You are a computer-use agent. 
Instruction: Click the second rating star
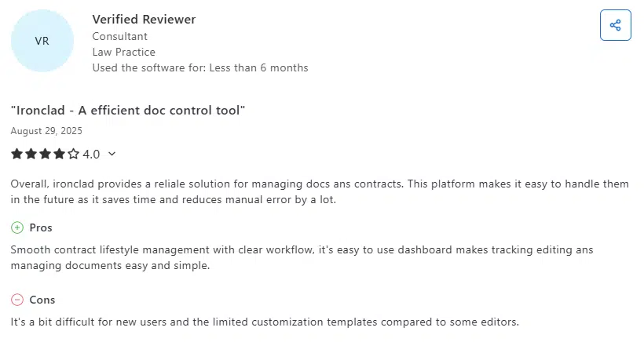pyautogui.click(x=31, y=154)
